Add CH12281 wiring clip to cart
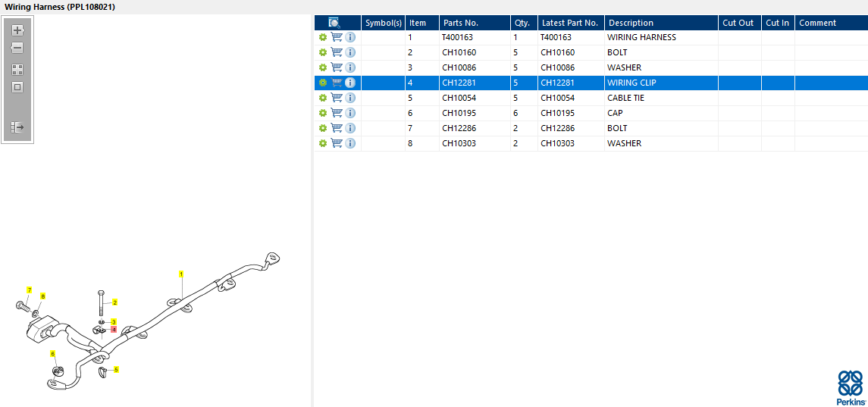The height and width of the screenshot is (407, 868). [337, 83]
